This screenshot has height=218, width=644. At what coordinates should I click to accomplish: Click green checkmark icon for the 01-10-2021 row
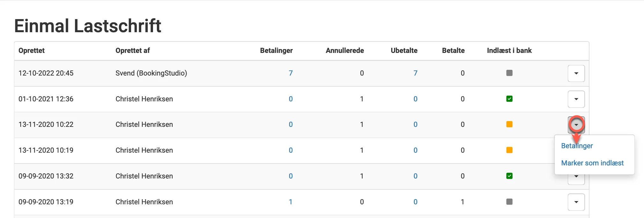[509, 99]
